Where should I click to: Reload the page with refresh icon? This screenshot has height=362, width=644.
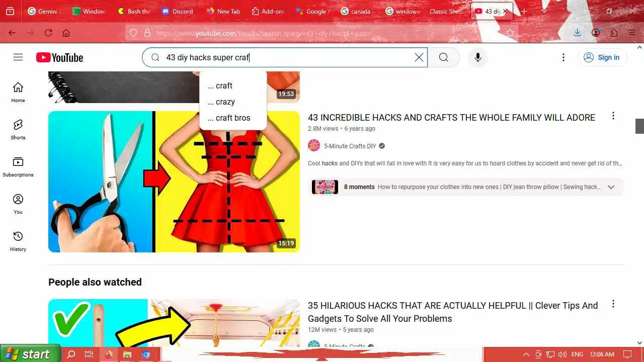point(48,33)
